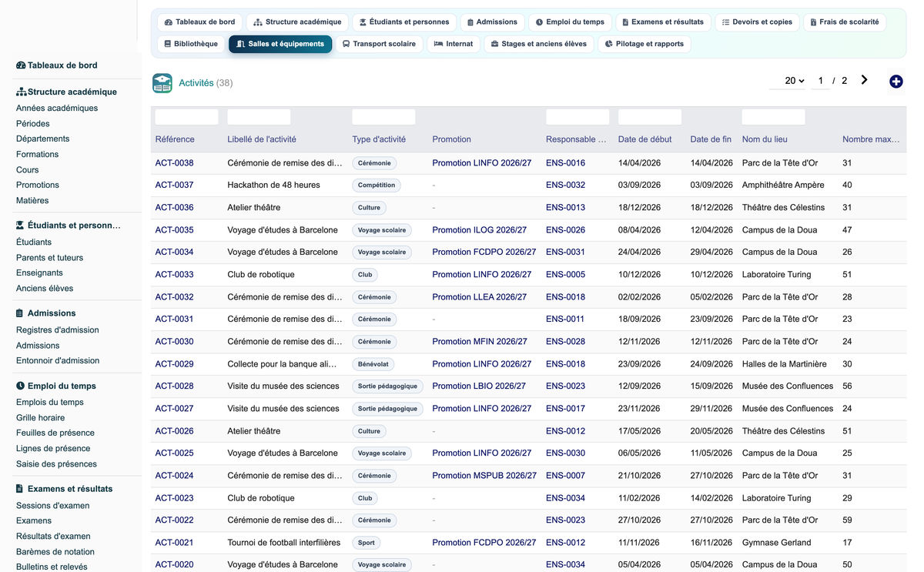The image size is (924, 572).
Task: Open activity ACT-0038
Action: (174, 163)
